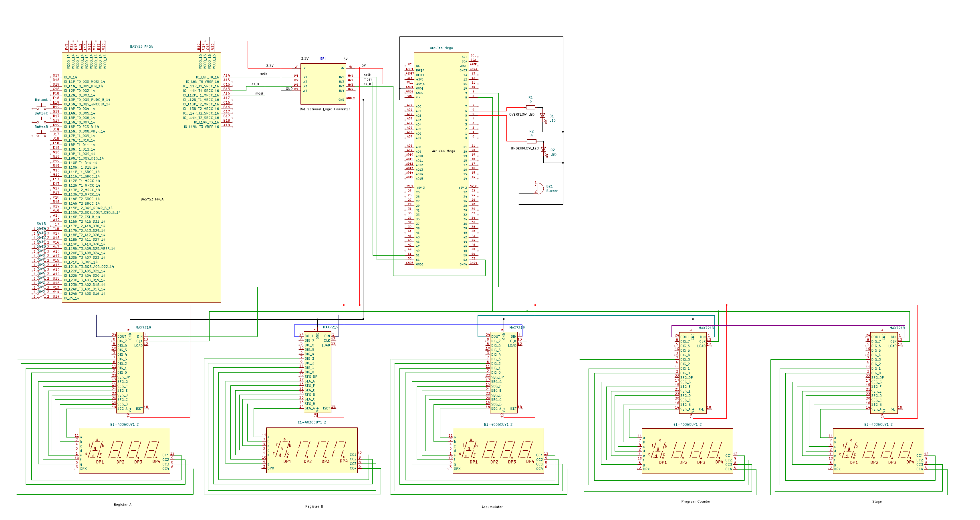
Task: Click the SPI label above converter
Action: 323,59
